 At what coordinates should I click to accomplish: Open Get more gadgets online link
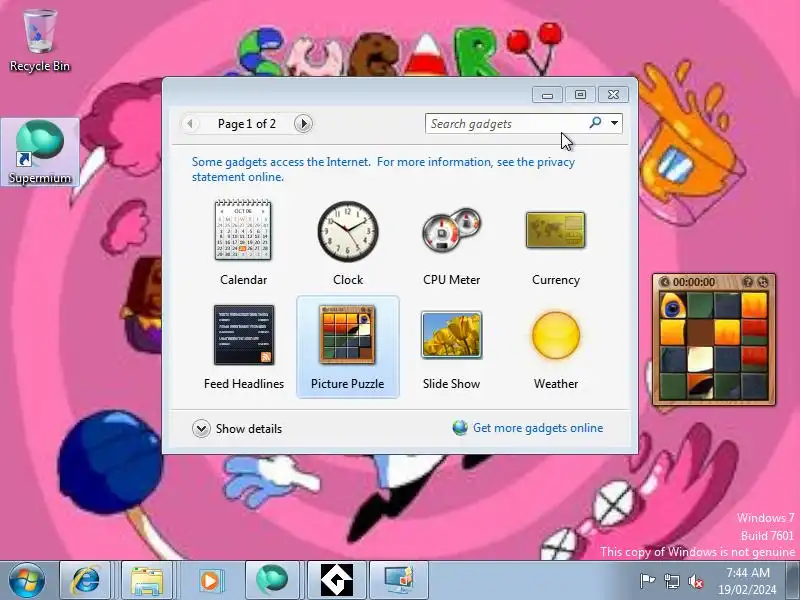pyautogui.click(x=538, y=428)
